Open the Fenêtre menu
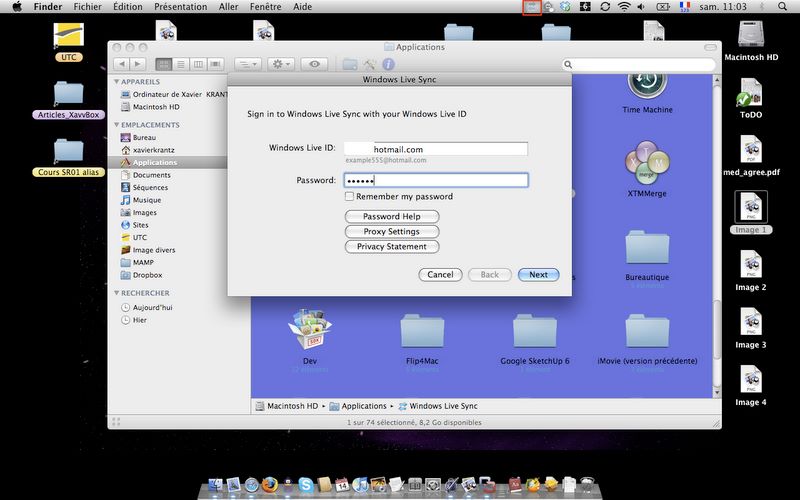Screen dimensions: 800x500 pos(265,7)
